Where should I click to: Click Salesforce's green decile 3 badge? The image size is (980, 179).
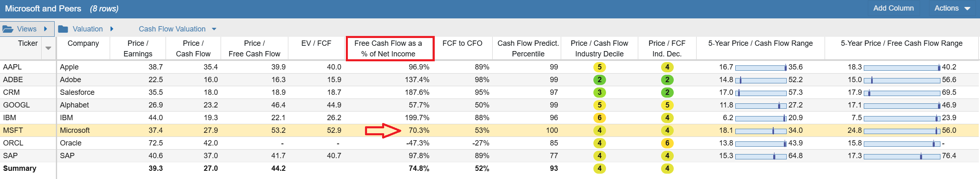click(x=600, y=92)
